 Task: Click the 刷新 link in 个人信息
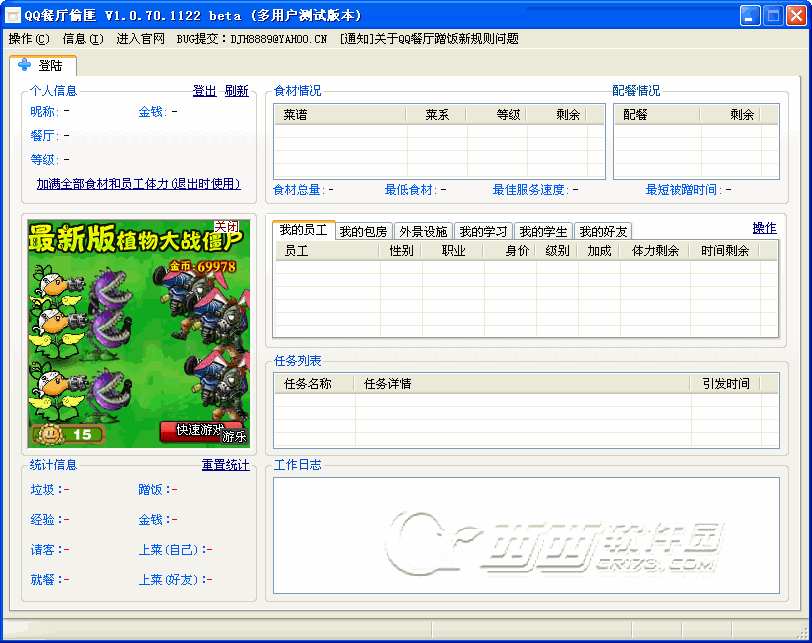pos(236,91)
